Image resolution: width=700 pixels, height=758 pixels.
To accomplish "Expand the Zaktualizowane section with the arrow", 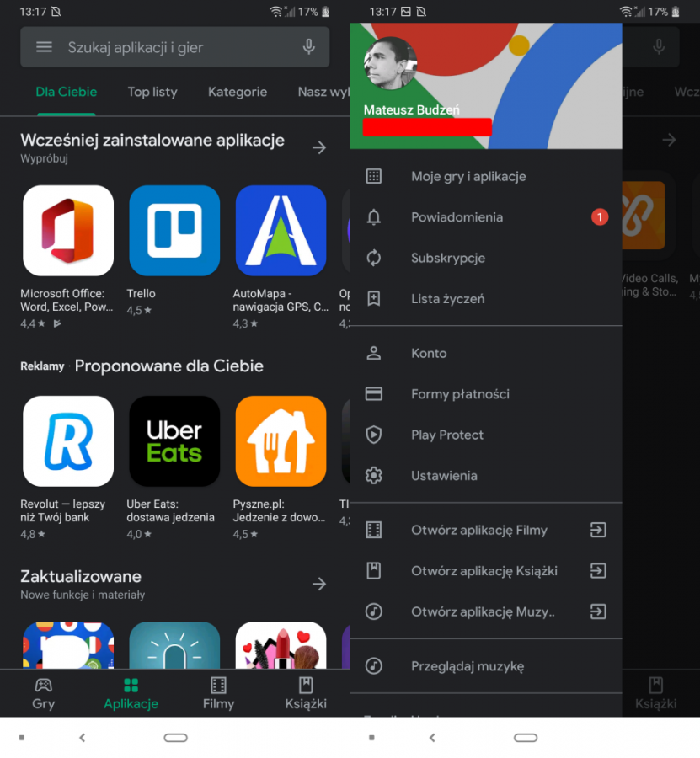I will 319,584.
